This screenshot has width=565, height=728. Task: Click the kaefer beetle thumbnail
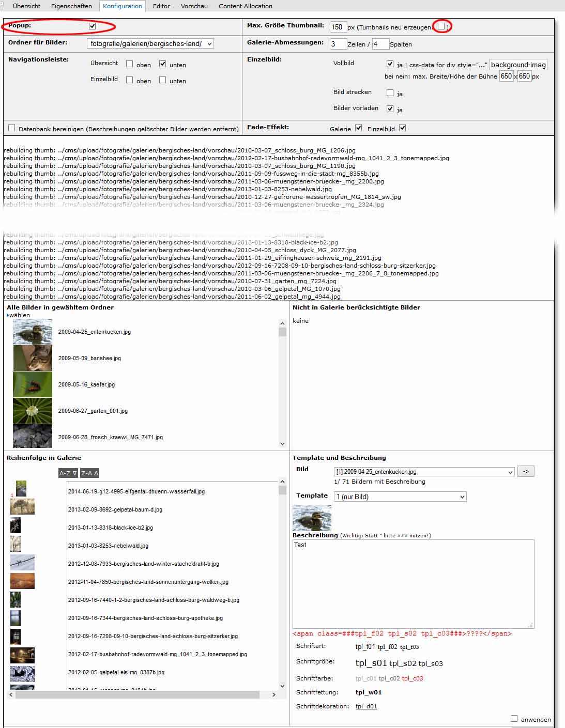(x=33, y=384)
